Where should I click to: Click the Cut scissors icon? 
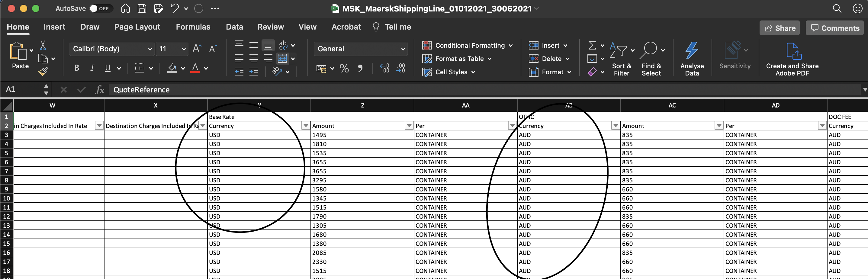[x=43, y=46]
